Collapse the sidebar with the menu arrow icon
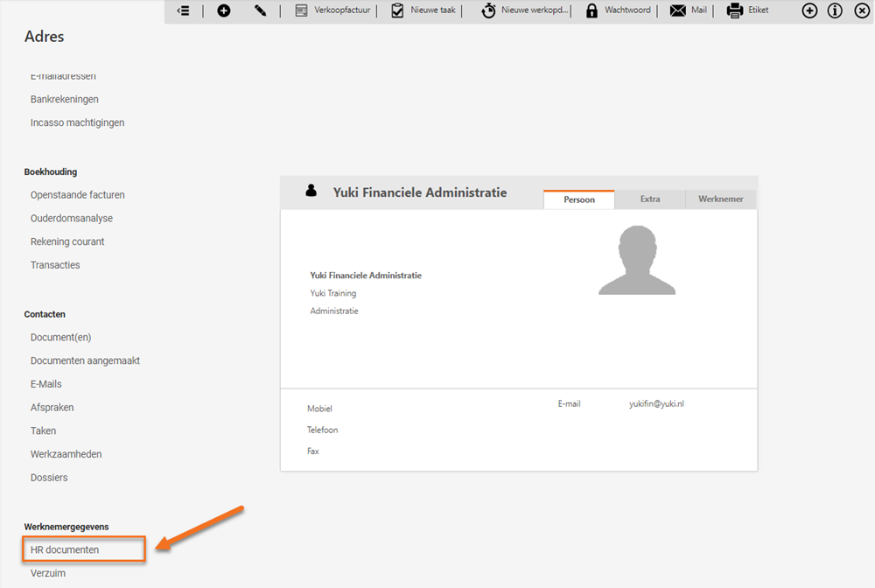The image size is (875, 588). [x=183, y=10]
